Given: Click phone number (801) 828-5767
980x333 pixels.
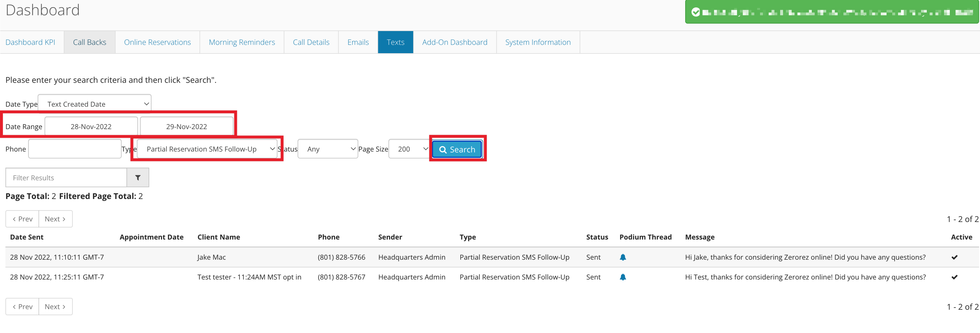Looking at the screenshot, I should (x=341, y=277).
